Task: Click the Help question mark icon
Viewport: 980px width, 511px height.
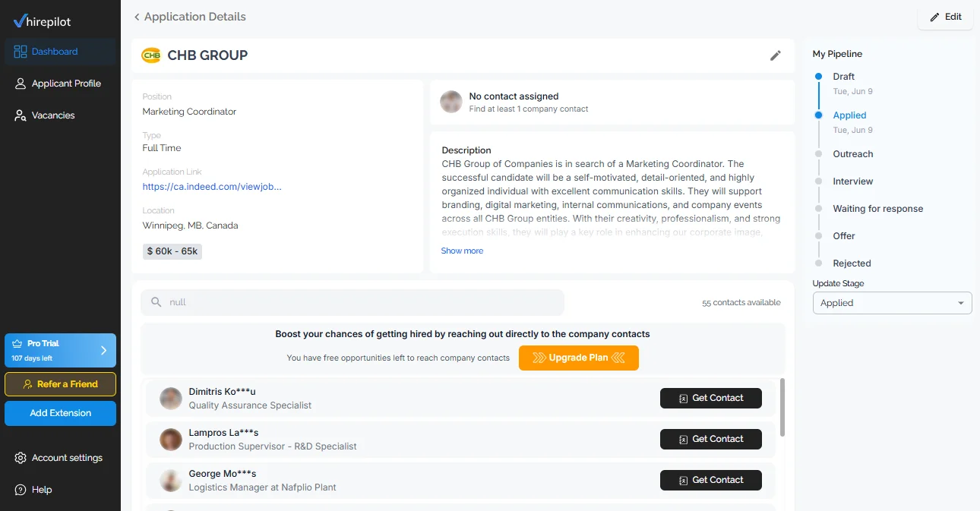Action: coord(21,490)
